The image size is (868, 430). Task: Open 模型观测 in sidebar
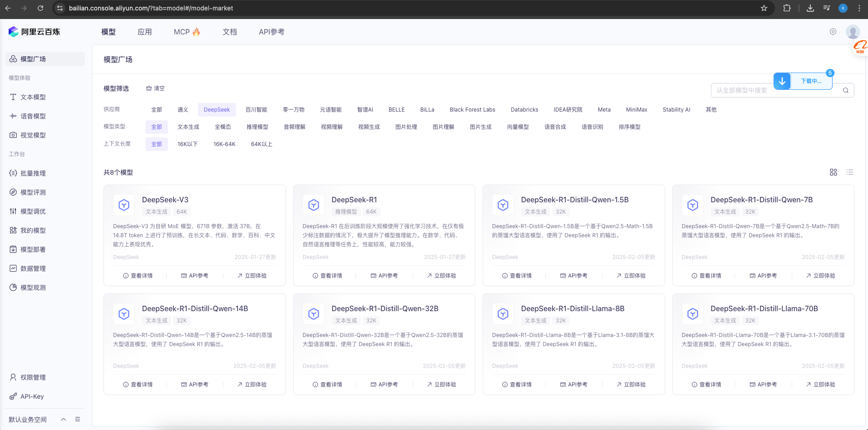coord(45,288)
